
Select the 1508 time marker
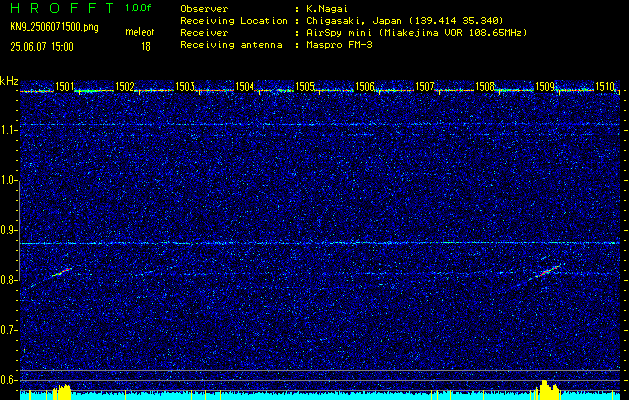pos(485,86)
